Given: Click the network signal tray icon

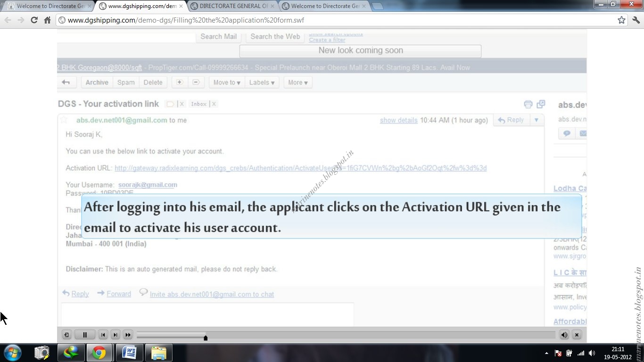Looking at the screenshot, I should (x=581, y=353).
